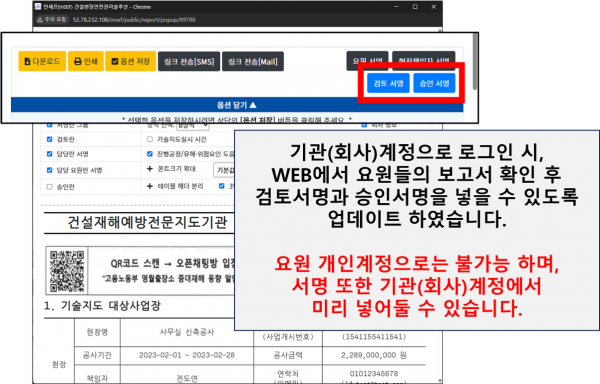Viewport: 600px width, 384px height.
Task: Collapse options via 옵션 닫기 bar
Action: (x=237, y=105)
